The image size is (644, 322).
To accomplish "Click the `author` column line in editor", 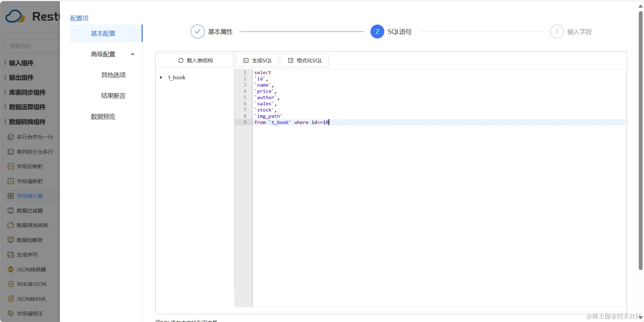I will [267, 97].
